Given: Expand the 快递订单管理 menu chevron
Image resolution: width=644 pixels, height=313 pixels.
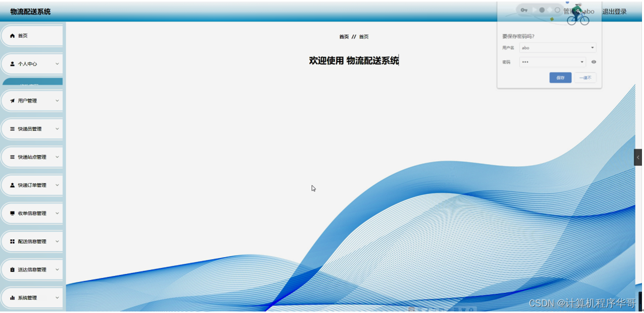Looking at the screenshot, I should (57, 185).
